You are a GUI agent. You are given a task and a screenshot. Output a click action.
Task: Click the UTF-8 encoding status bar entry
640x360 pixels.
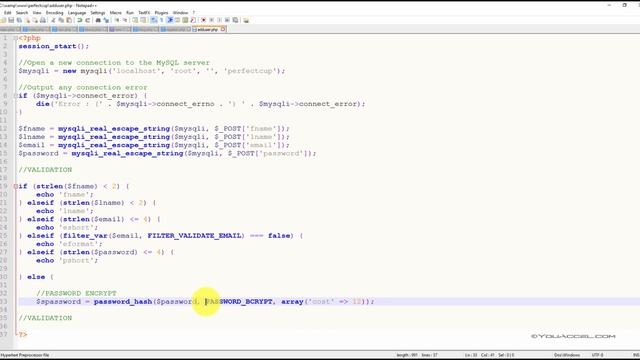[597, 355]
